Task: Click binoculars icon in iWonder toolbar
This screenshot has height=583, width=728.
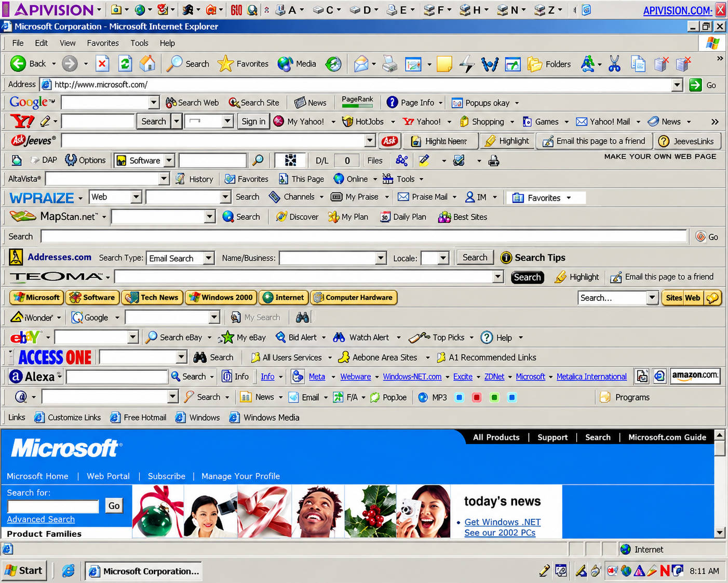Action: (302, 317)
